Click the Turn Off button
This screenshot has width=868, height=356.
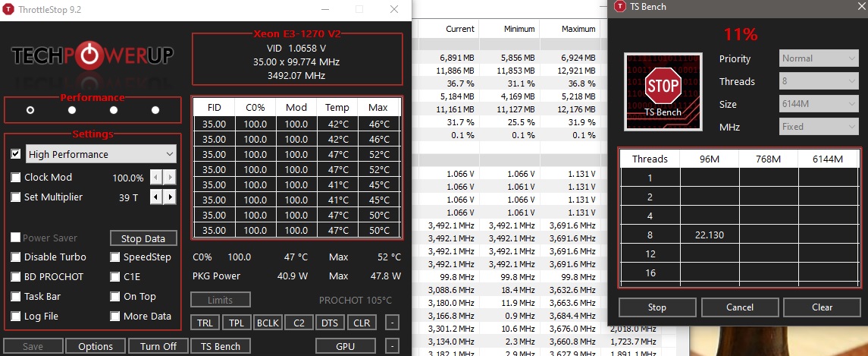click(158, 346)
